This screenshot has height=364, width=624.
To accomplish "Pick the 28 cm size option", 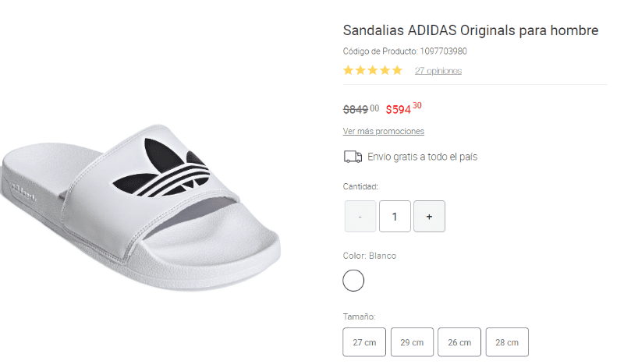I will (x=507, y=342).
